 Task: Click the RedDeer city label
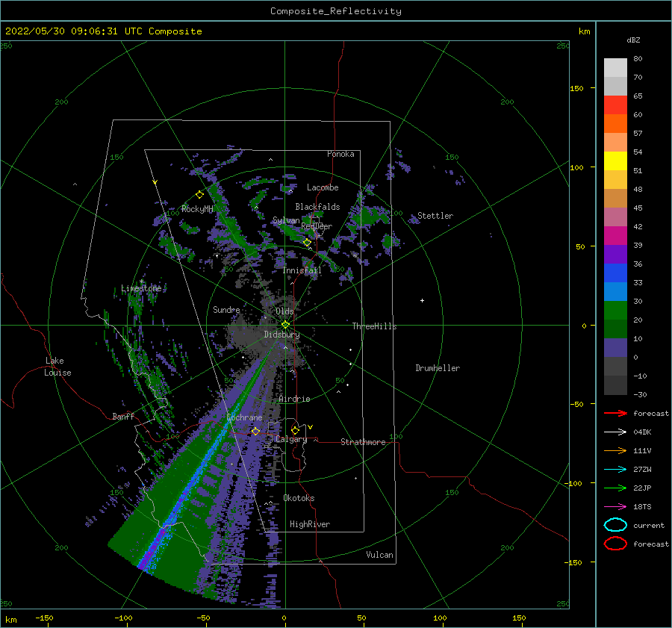coord(317,226)
